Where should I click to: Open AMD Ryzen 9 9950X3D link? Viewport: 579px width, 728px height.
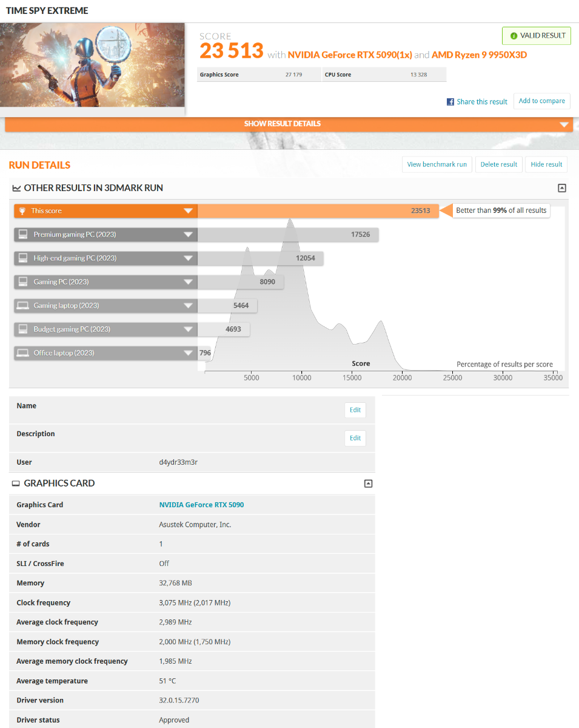[x=480, y=55]
